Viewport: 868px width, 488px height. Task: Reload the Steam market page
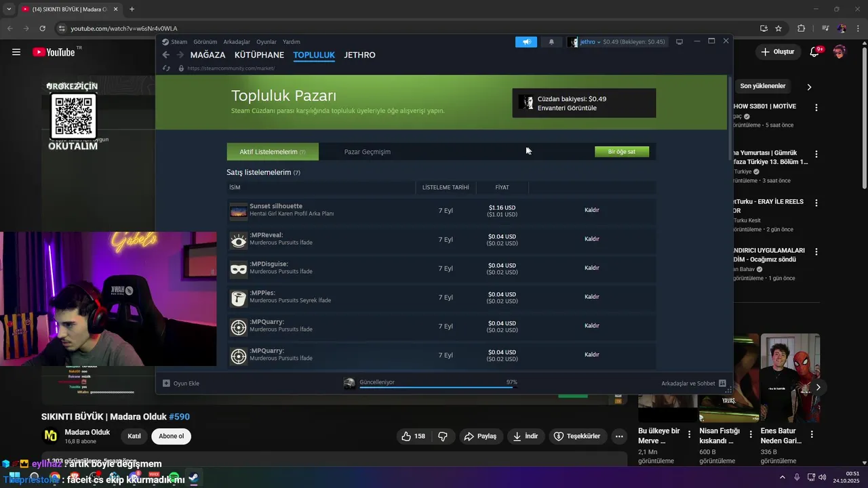166,68
